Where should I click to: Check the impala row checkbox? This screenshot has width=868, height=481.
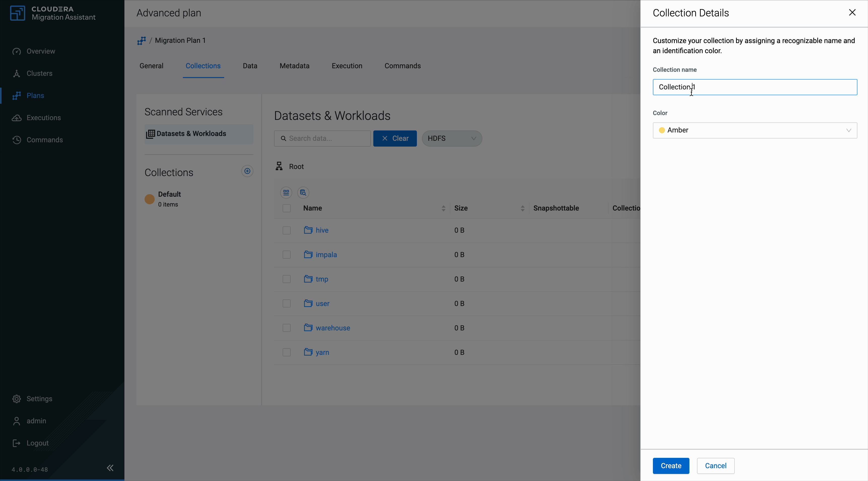tap(287, 255)
